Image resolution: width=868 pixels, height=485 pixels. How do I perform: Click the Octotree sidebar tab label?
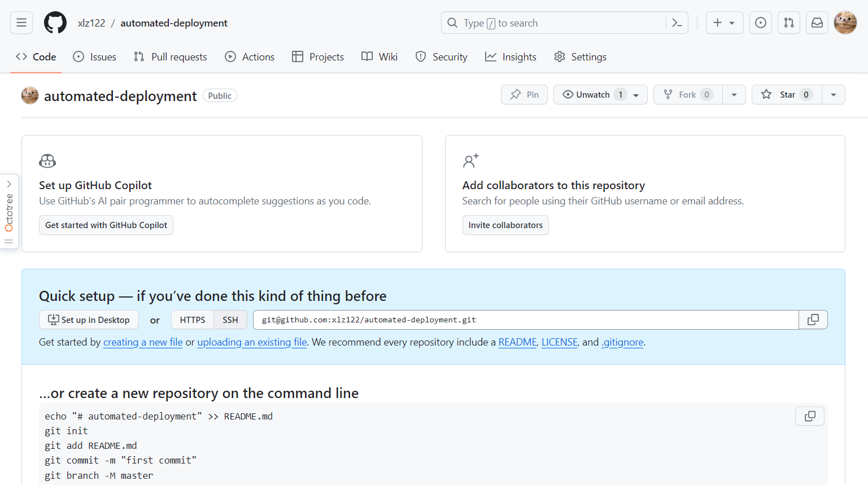tap(9, 212)
